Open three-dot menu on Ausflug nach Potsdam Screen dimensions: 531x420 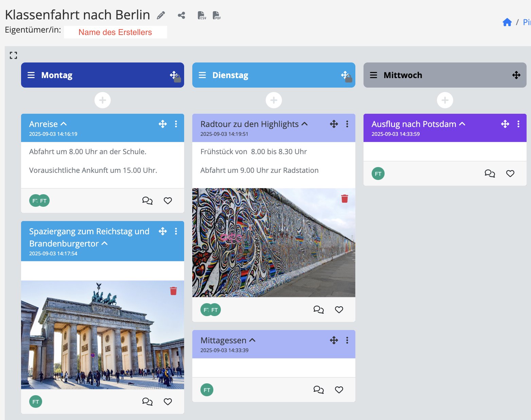(518, 124)
